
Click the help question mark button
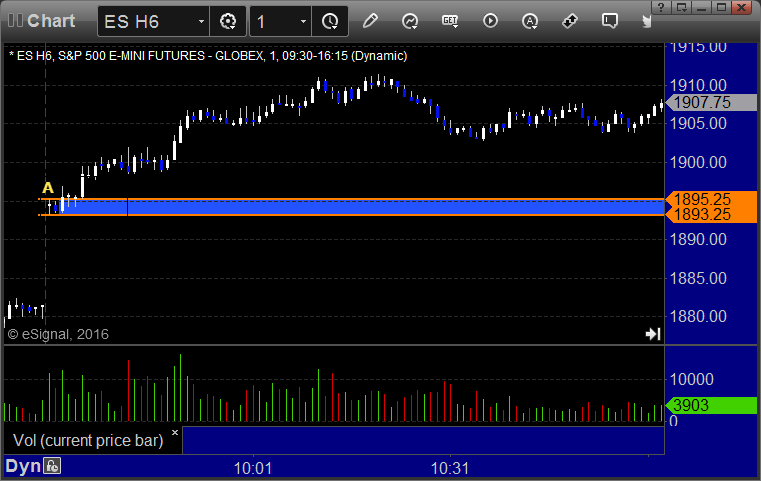[x=661, y=7]
